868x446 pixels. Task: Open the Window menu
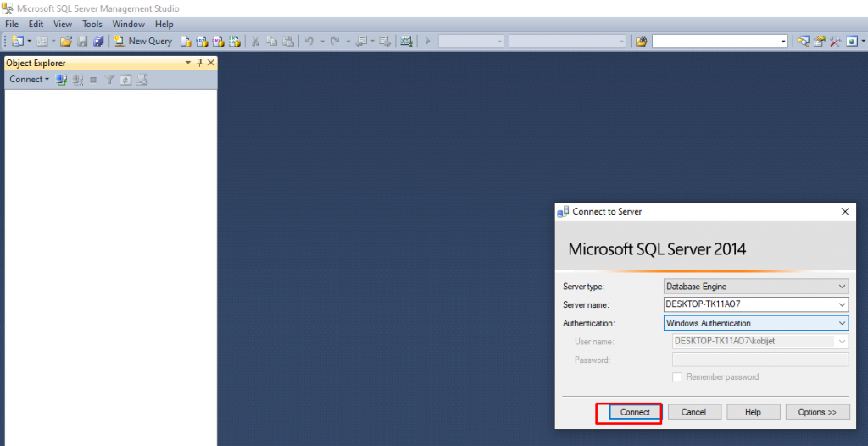(129, 24)
